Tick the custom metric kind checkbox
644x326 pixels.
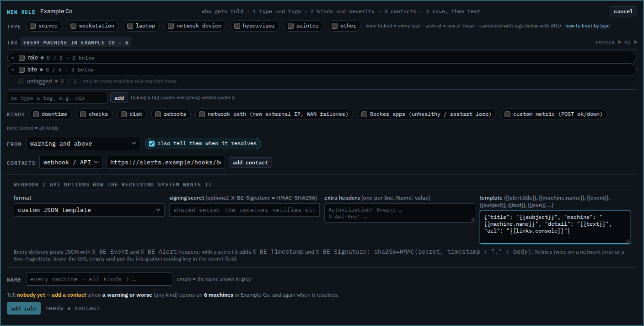507,114
